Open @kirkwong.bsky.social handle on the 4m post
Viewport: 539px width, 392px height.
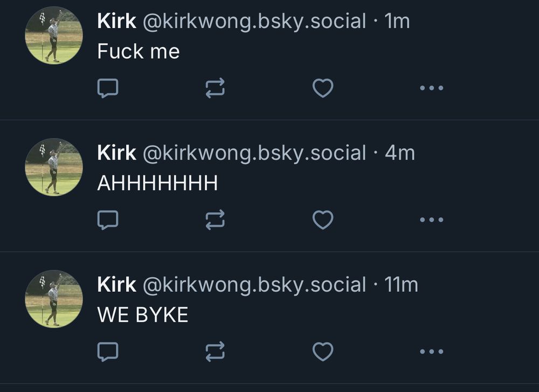254,153
